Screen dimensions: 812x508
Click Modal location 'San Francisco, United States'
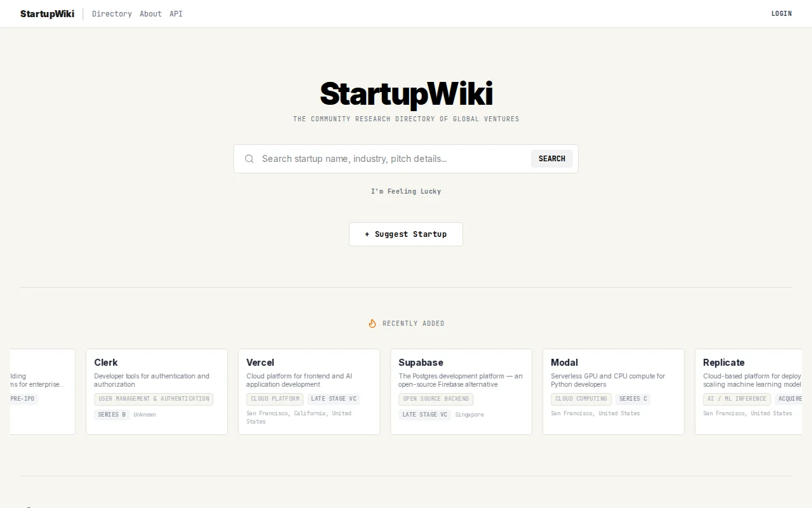595,413
